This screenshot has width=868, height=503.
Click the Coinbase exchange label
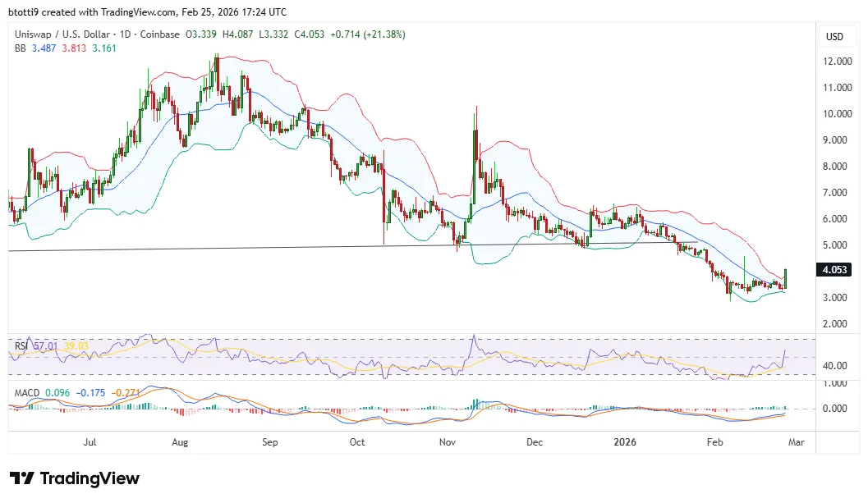click(160, 35)
